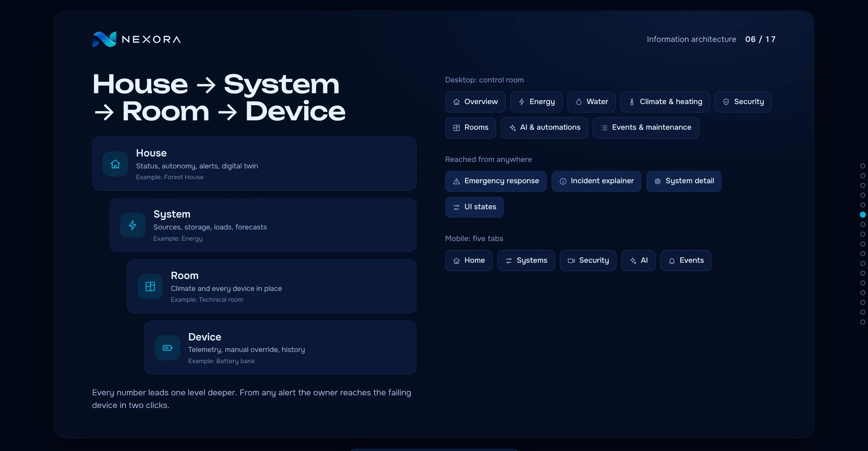Open the mobile AI tab
The image size is (868, 451).
coord(638,261)
